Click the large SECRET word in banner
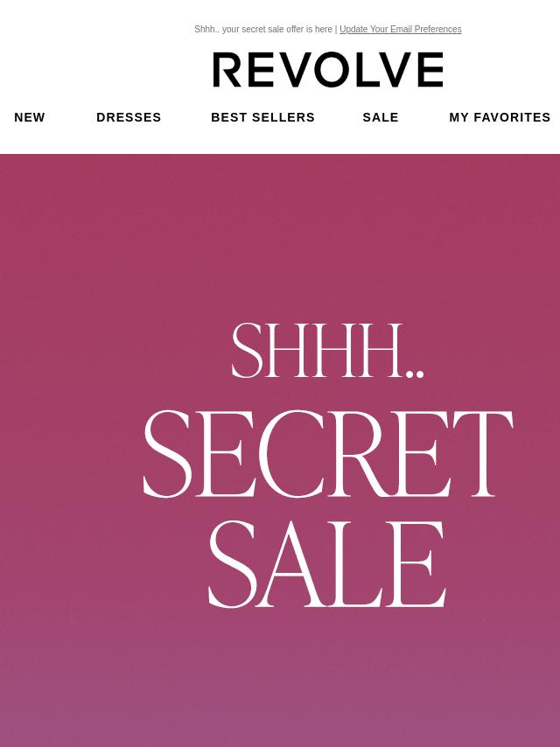This screenshot has width=560, height=747. (x=328, y=453)
